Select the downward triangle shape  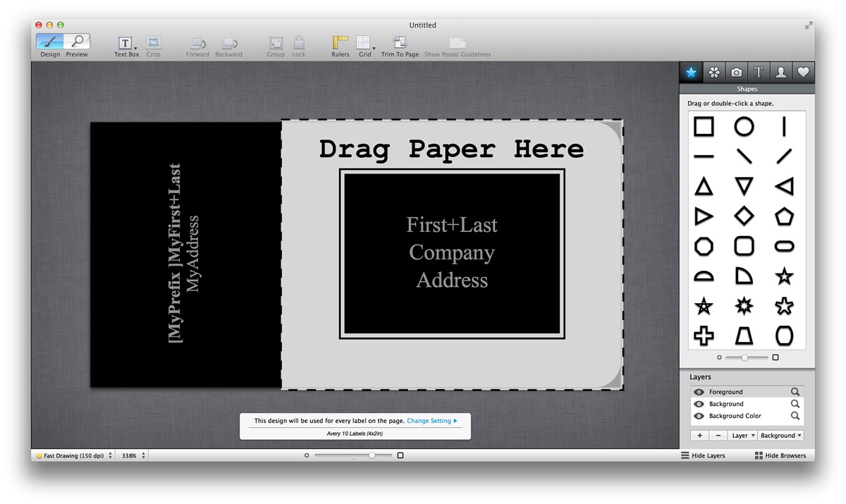[x=744, y=186]
